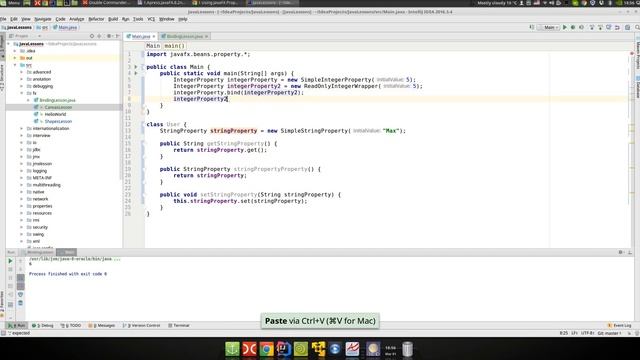Open the Help menu
Image resolution: width=640 pixels, height=360 pixels.
click(x=183, y=19)
